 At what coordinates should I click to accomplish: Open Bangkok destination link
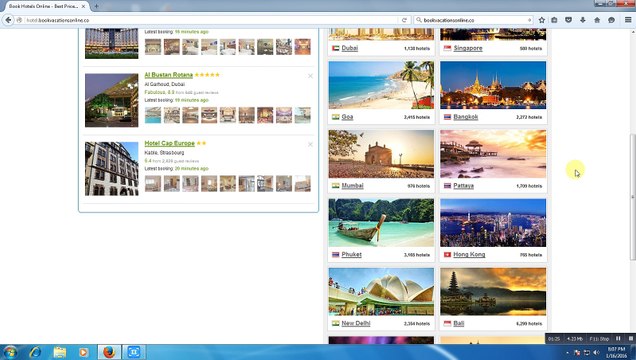point(466,117)
